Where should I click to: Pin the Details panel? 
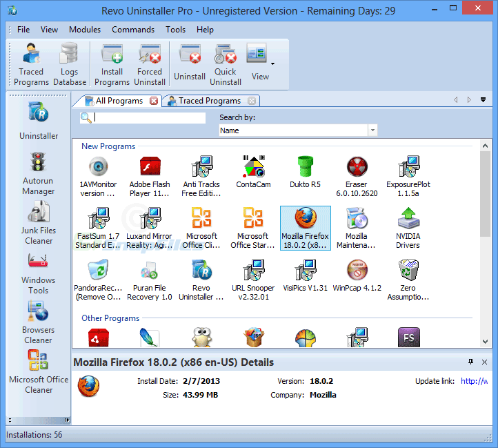470,362
